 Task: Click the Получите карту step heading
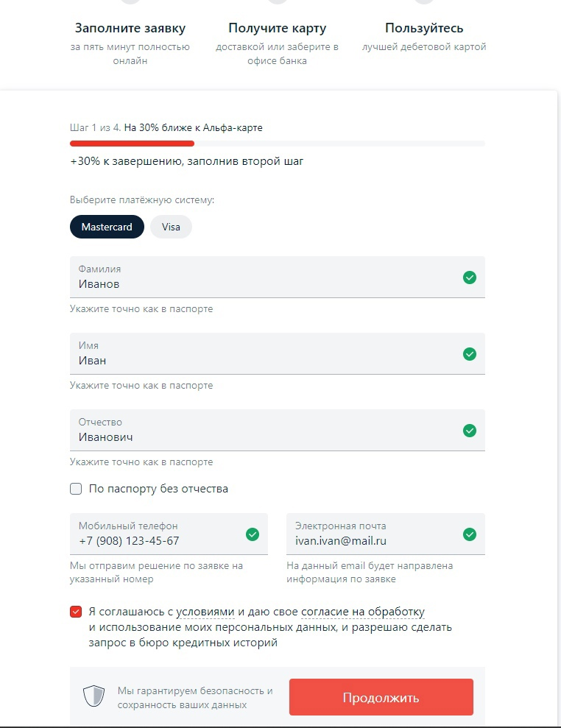tap(278, 28)
